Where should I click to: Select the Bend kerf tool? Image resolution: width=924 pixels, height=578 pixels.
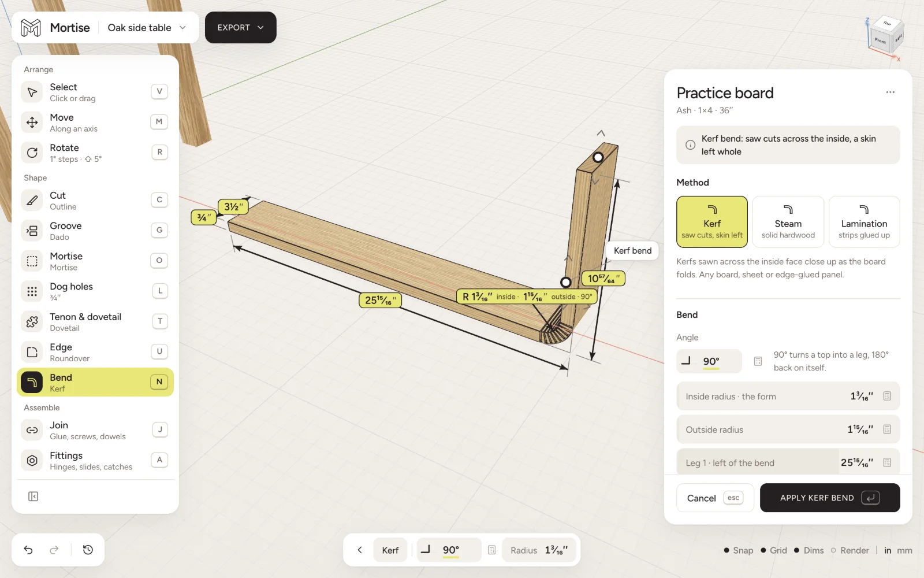pyautogui.click(x=95, y=382)
